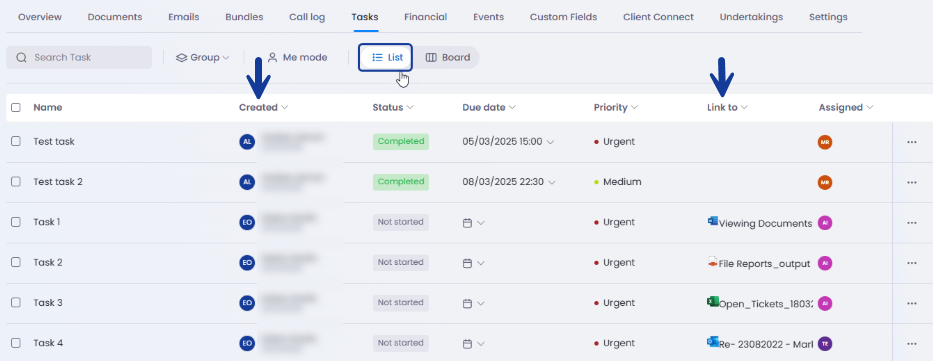The height and width of the screenshot is (361, 933).
Task: Open the Excel file icon linked to Task 3
Action: pyautogui.click(x=712, y=302)
